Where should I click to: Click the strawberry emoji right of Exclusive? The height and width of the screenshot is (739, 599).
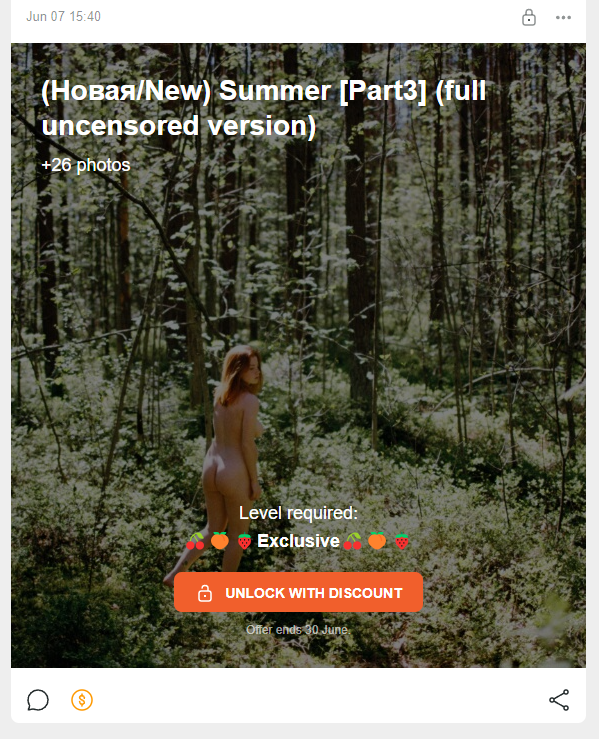coord(402,541)
